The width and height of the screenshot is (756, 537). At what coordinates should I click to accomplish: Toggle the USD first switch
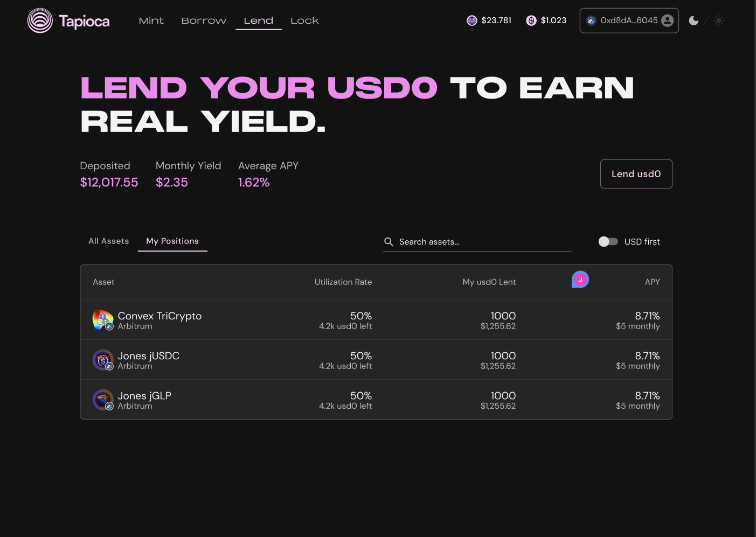click(608, 242)
